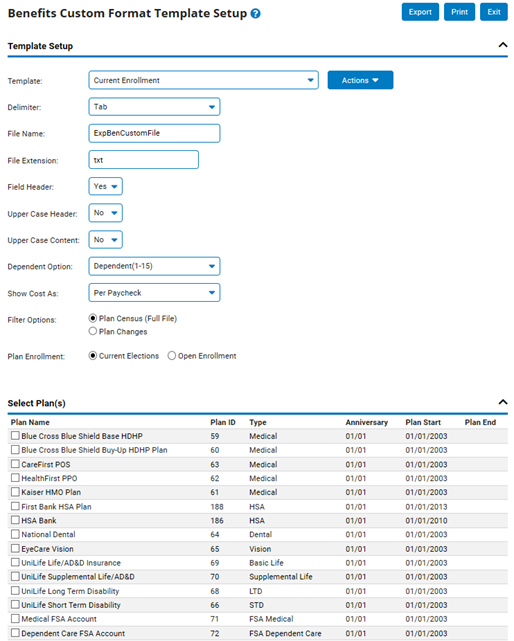The width and height of the screenshot is (514, 641).
Task: Collapse the Template Setup section
Action: pos(503,45)
